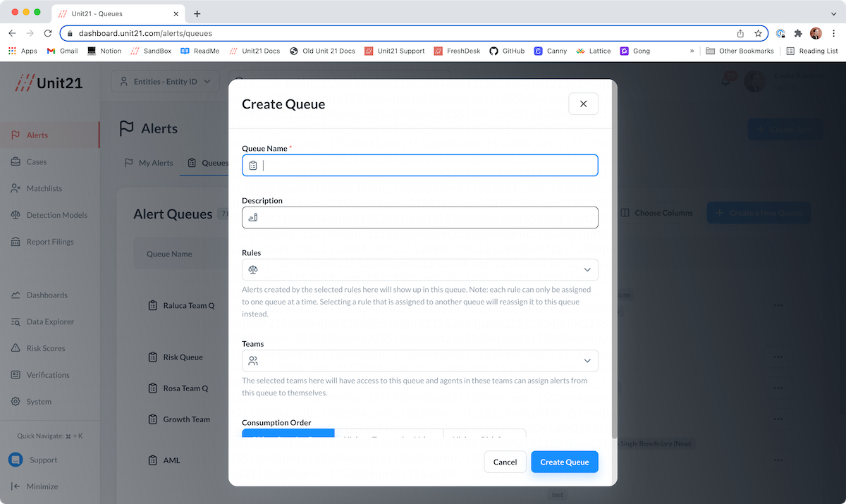Viewport: 846px width, 504px height.
Task: Open the FreshDesk bookmark
Action: 458,51
